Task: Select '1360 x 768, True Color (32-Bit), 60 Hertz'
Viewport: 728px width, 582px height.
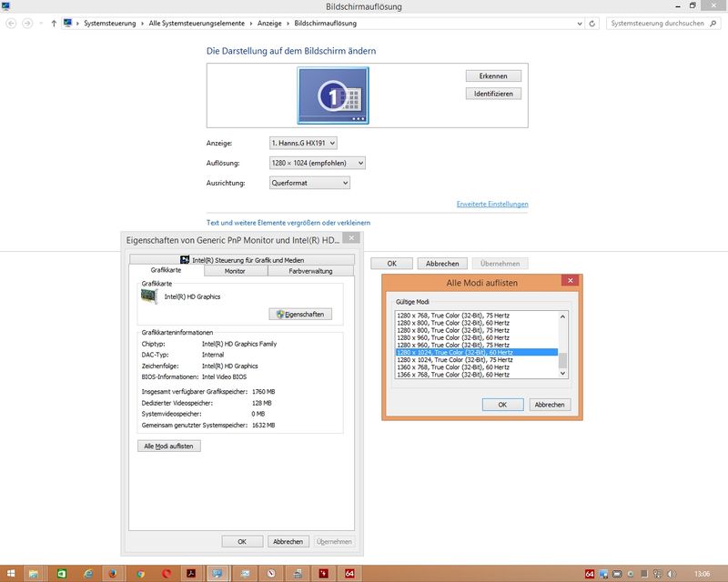Action: pos(477,367)
